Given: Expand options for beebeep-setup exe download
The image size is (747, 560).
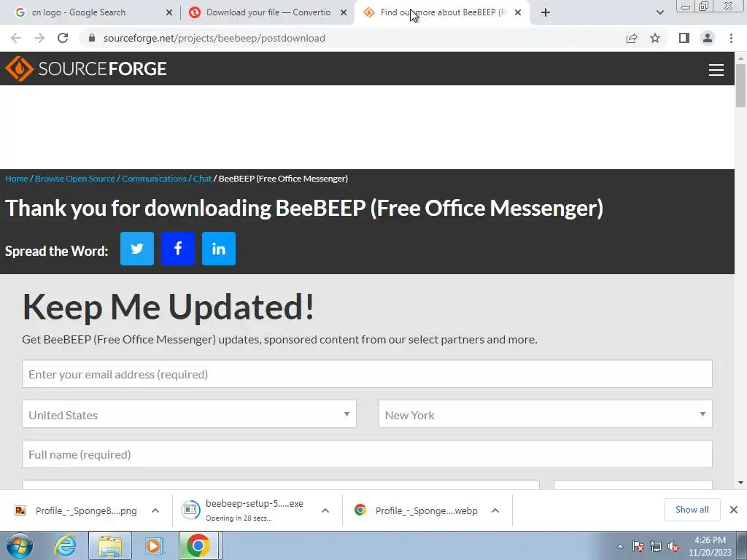Looking at the screenshot, I should point(325,510).
